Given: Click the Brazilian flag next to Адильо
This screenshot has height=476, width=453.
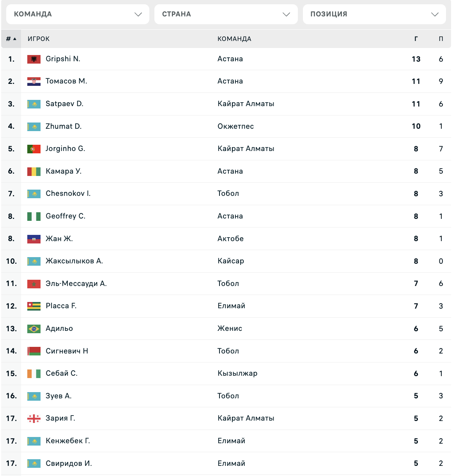Looking at the screenshot, I should pos(34,329).
